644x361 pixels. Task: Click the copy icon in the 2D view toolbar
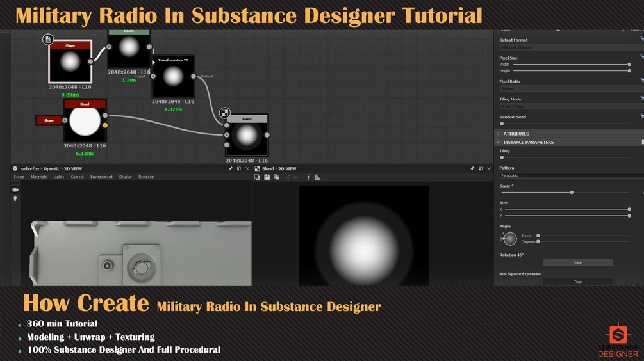[277, 177]
